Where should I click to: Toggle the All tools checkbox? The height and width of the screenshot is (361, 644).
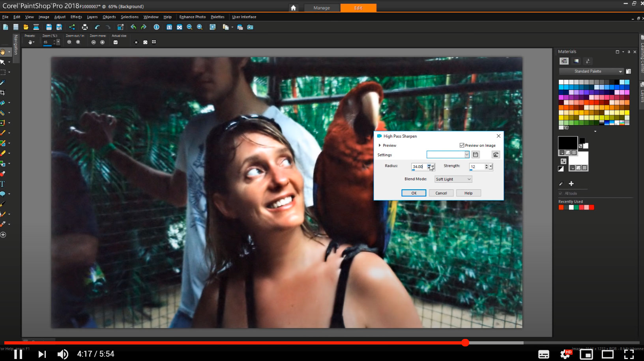tap(560, 193)
